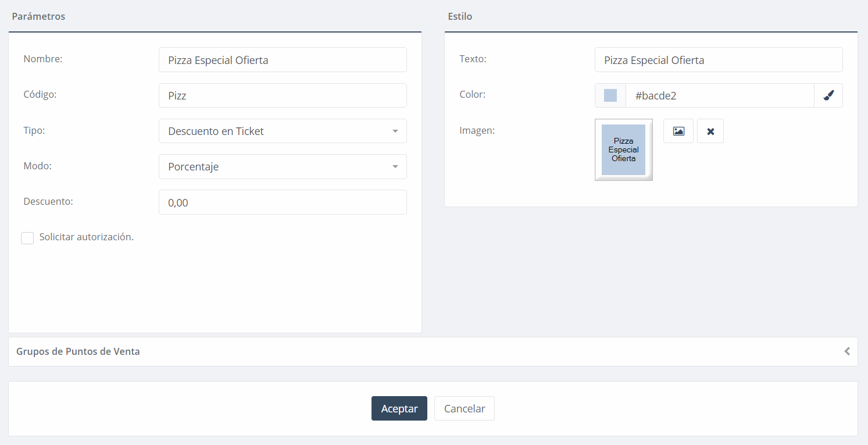Viewport: 868px width, 445px height.
Task: Click the light blue color swatch
Action: tap(610, 95)
